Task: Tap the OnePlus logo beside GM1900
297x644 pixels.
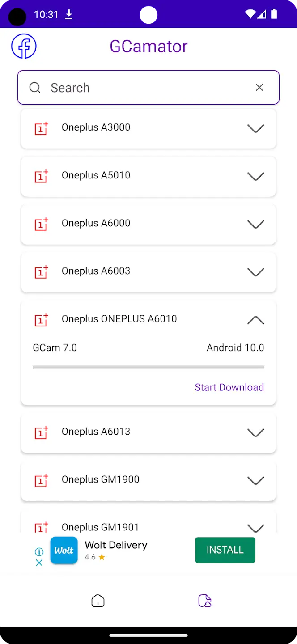Action: 42,480
